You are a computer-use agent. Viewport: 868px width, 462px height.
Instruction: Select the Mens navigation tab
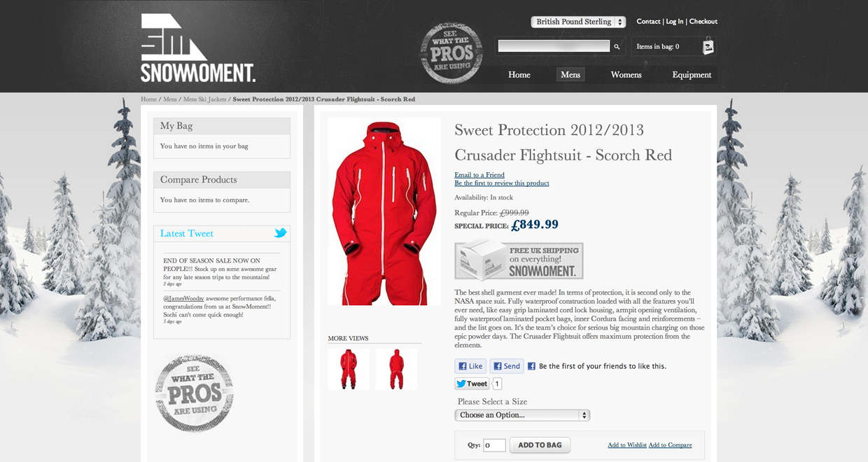570,75
